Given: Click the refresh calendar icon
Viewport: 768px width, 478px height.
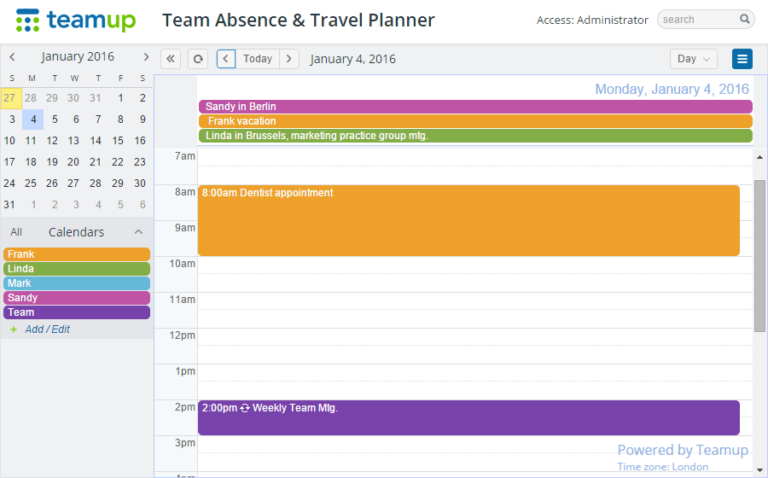Looking at the screenshot, I should click(x=198, y=59).
